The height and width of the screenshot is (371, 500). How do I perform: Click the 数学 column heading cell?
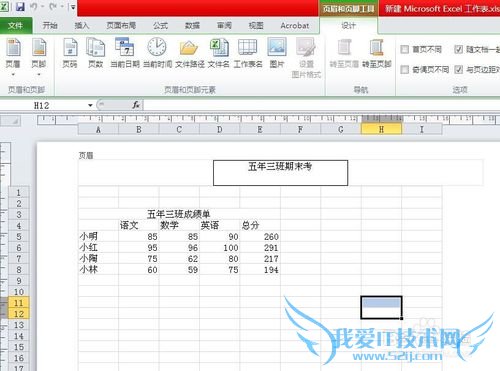[179, 226]
